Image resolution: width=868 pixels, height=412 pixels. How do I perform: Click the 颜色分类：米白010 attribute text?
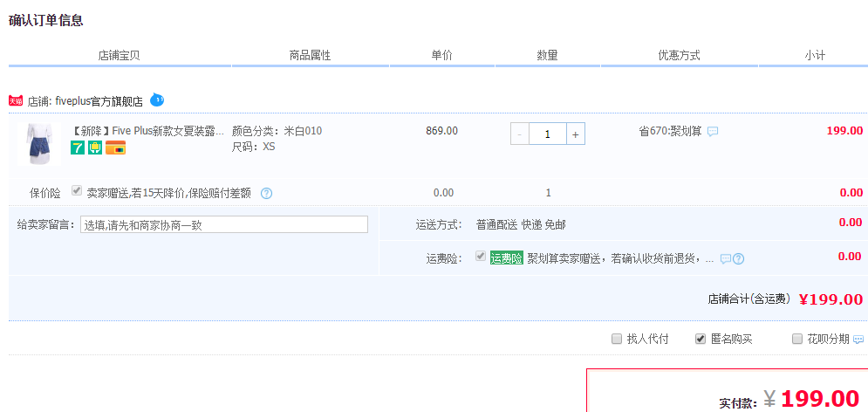coord(277,131)
